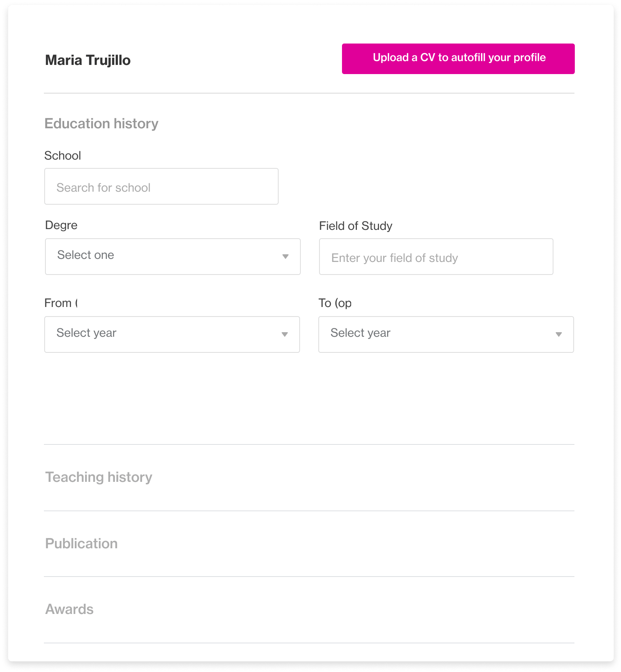Open the Degree 'Select one' dropdown
Image resolution: width=621 pixels, height=672 pixels.
tap(173, 256)
